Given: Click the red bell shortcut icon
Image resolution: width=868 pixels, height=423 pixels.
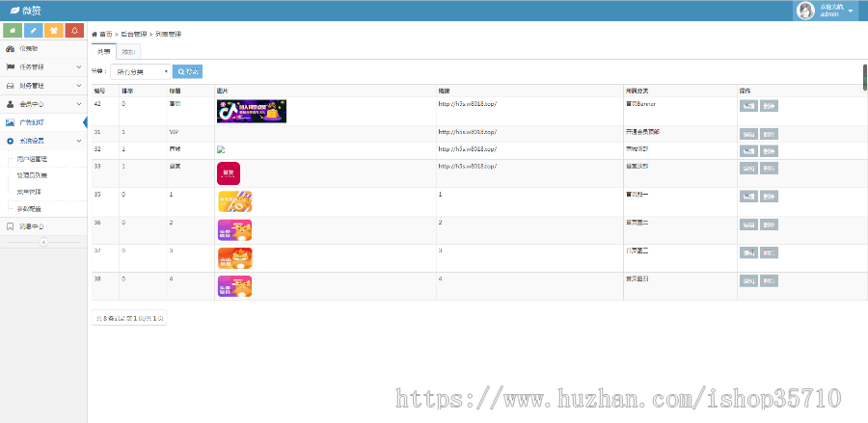Looking at the screenshot, I should (x=74, y=31).
